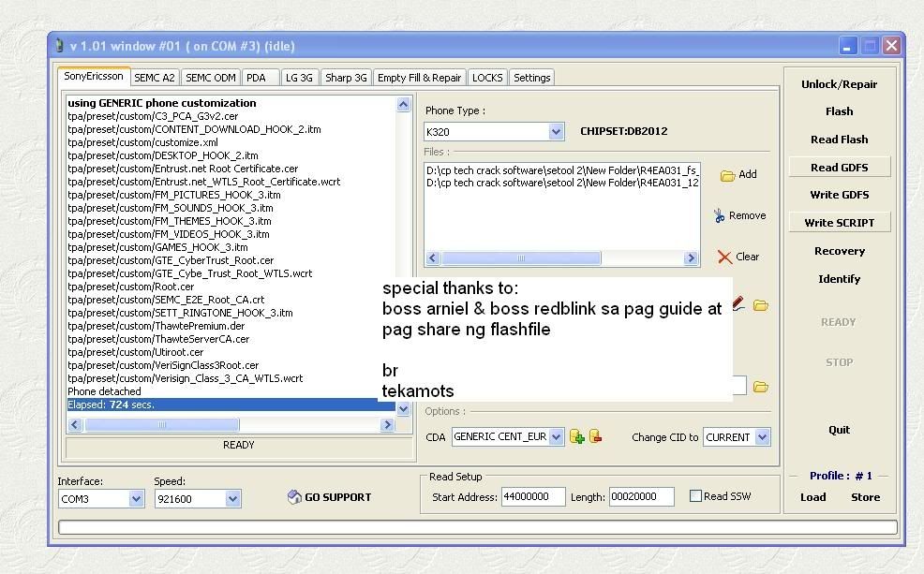Click the add CDA plus icon

tap(577, 437)
